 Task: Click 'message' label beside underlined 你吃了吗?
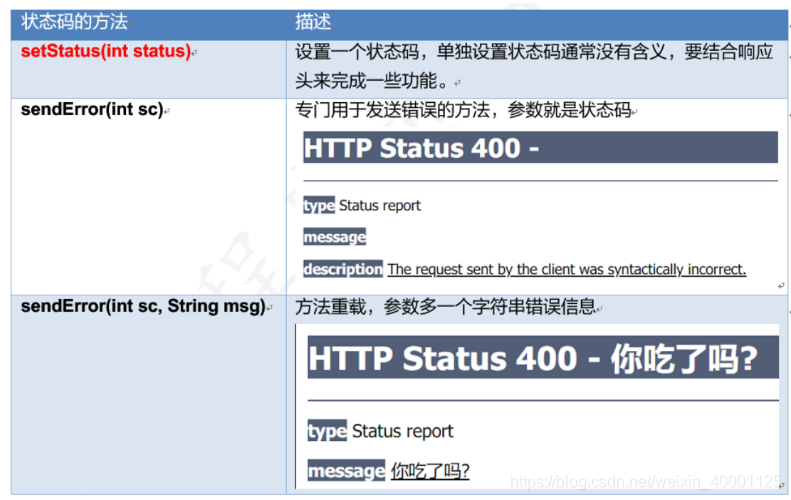(x=346, y=470)
